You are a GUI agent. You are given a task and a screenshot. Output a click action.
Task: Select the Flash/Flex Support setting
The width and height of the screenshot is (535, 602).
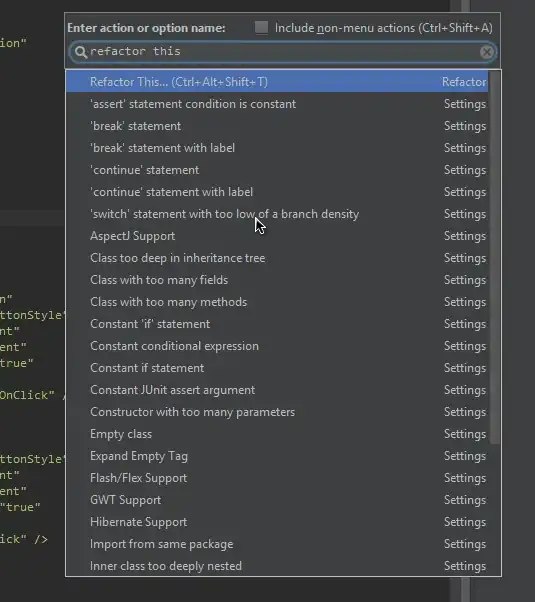(277, 478)
